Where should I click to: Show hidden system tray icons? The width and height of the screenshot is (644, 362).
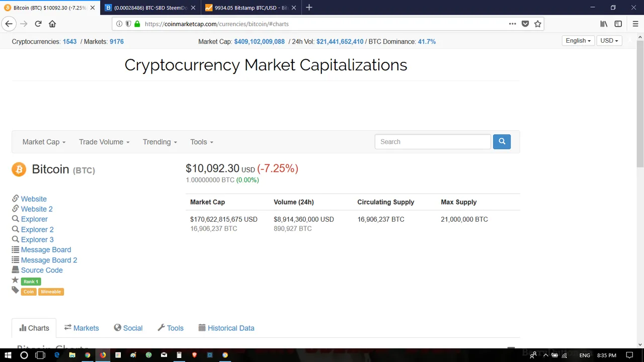point(545,355)
